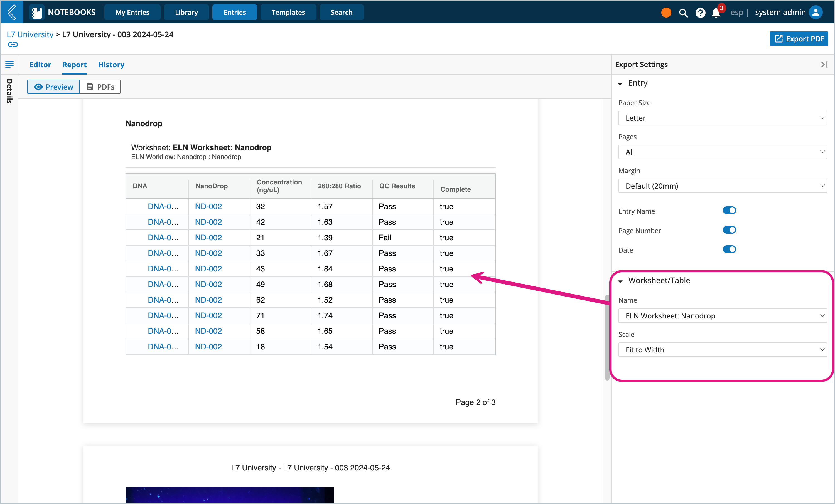
Task: Switch to the History tab
Action: [111, 64]
